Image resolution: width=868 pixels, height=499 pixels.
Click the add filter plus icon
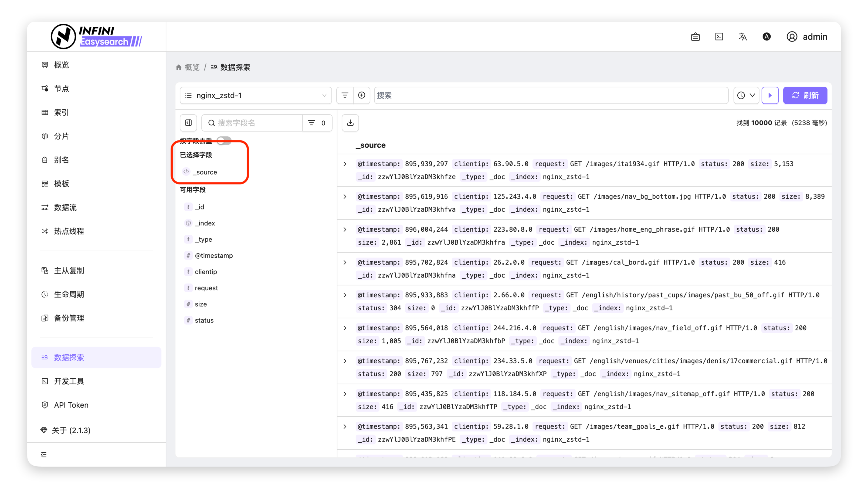point(361,95)
